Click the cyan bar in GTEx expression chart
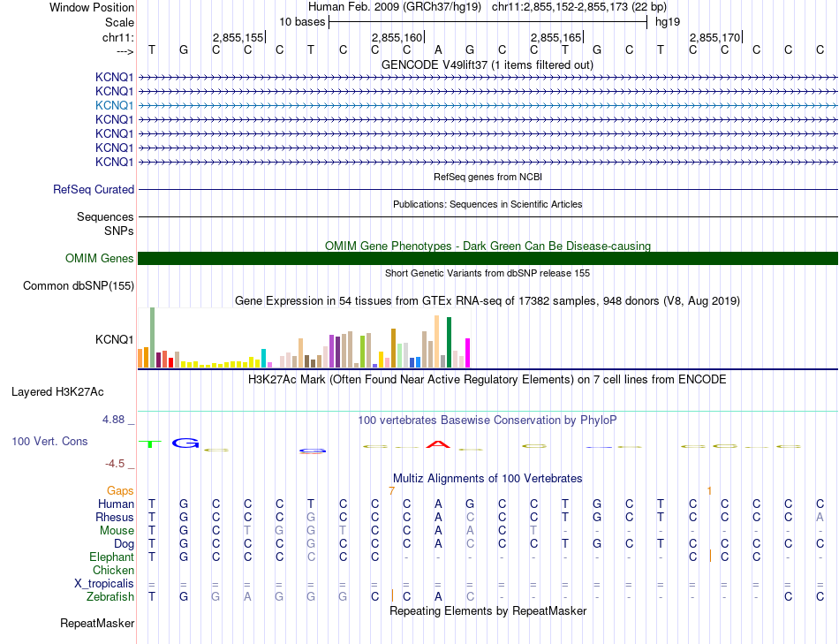839x644 pixels. click(263, 357)
